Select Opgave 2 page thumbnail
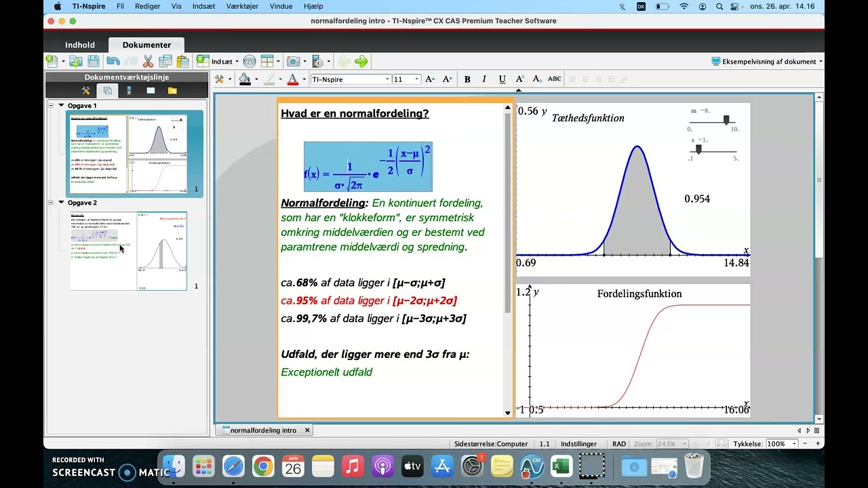The image size is (868, 488). click(x=127, y=251)
